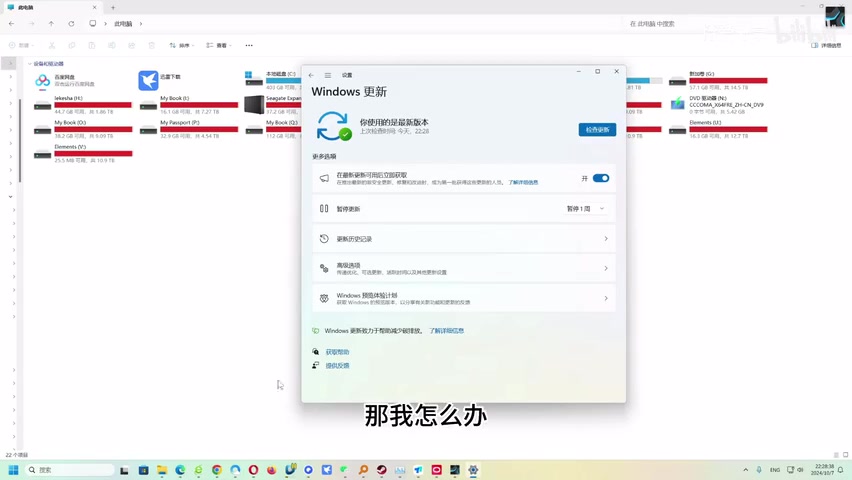Click 了解详细信息 link about reducing carbon emissions
852x480 pixels.
tap(446, 331)
